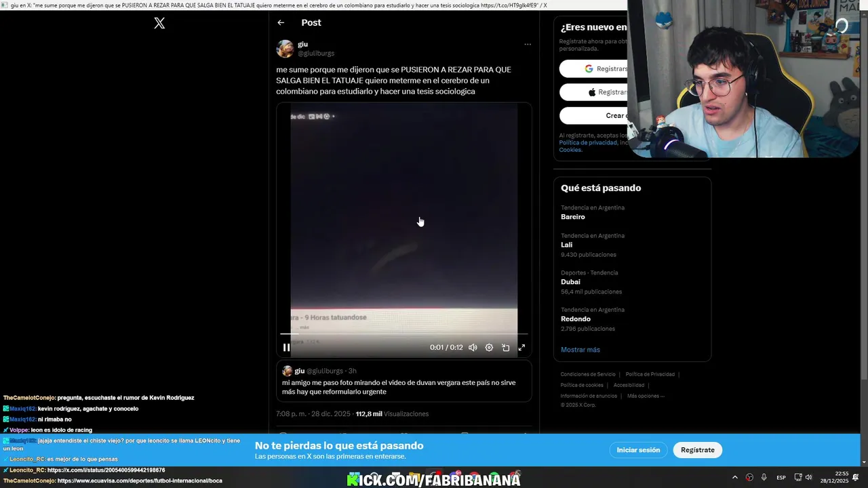868x488 pixels.
Task: Open the Cookies policy link in signup box
Action: coord(570,150)
